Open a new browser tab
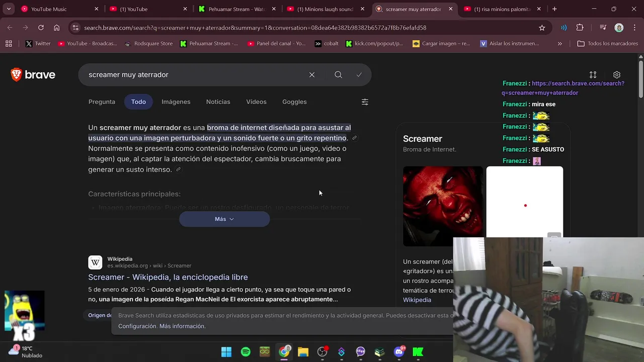The height and width of the screenshot is (362, 644). click(554, 9)
